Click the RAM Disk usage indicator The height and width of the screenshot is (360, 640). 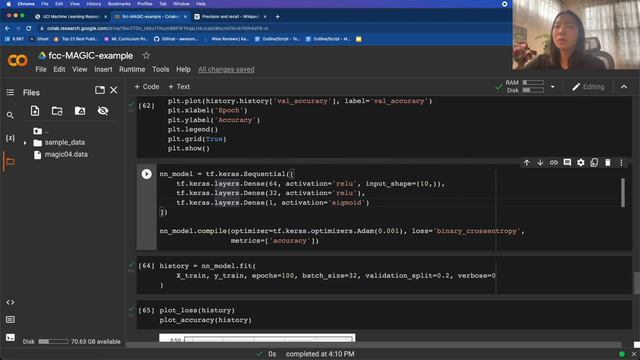[x=524, y=87]
